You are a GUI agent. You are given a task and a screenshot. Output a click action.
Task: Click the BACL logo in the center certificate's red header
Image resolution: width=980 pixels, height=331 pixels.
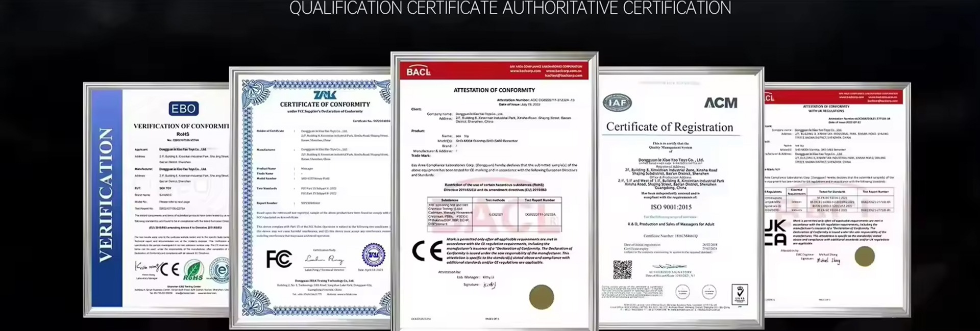pos(419,72)
